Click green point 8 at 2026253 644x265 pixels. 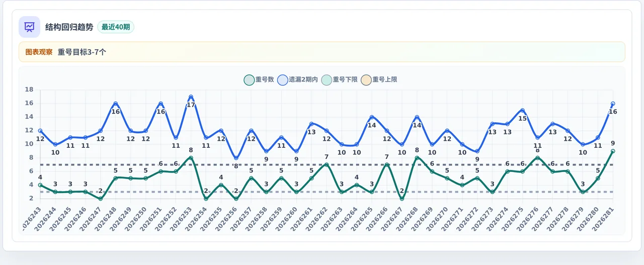click(191, 158)
